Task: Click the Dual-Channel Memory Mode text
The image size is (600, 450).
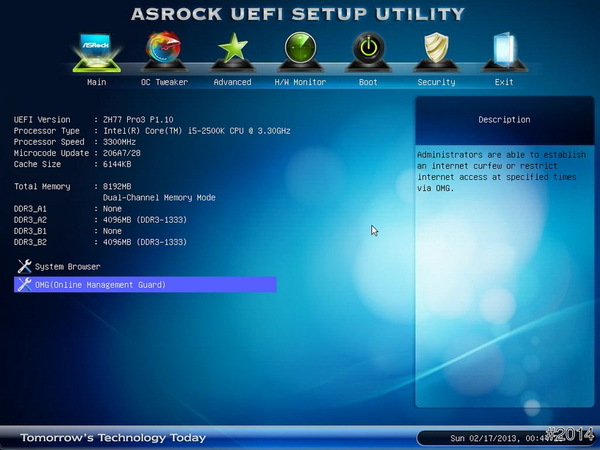Action: click(159, 197)
